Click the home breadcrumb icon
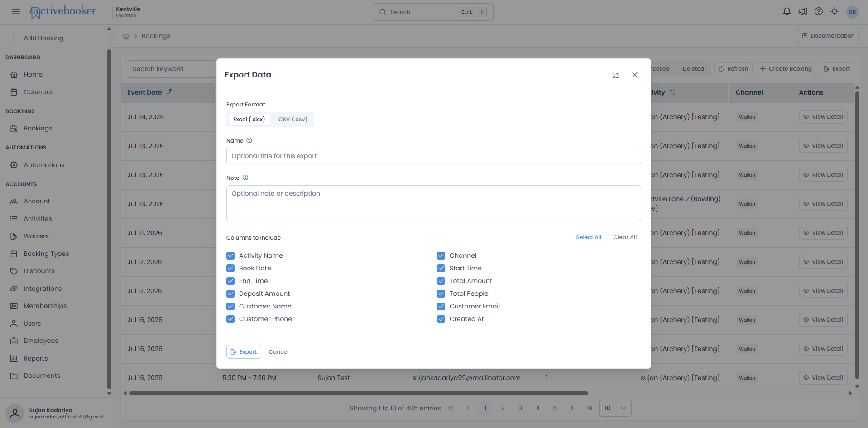This screenshot has height=428, width=868. tap(126, 36)
